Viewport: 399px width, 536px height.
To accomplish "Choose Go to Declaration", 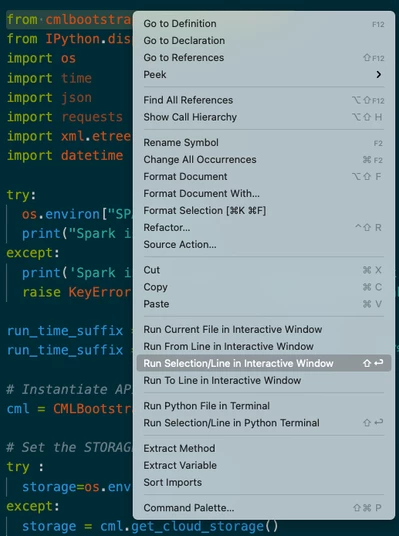I will [x=264, y=40].
